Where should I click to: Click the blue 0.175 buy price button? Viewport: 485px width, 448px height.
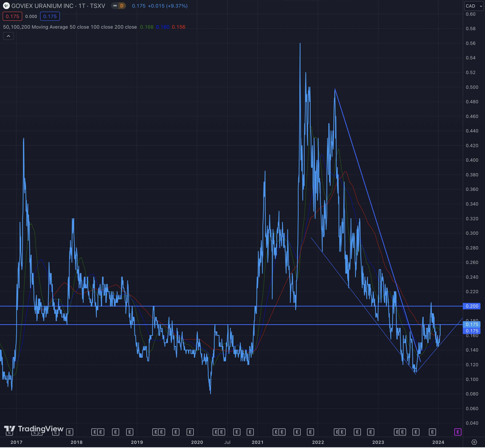(x=50, y=16)
